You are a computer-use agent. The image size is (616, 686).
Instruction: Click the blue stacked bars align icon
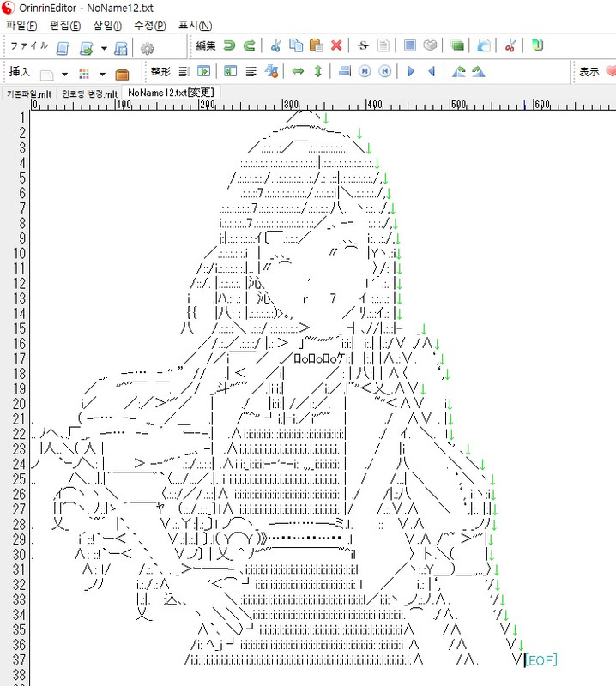click(345, 71)
